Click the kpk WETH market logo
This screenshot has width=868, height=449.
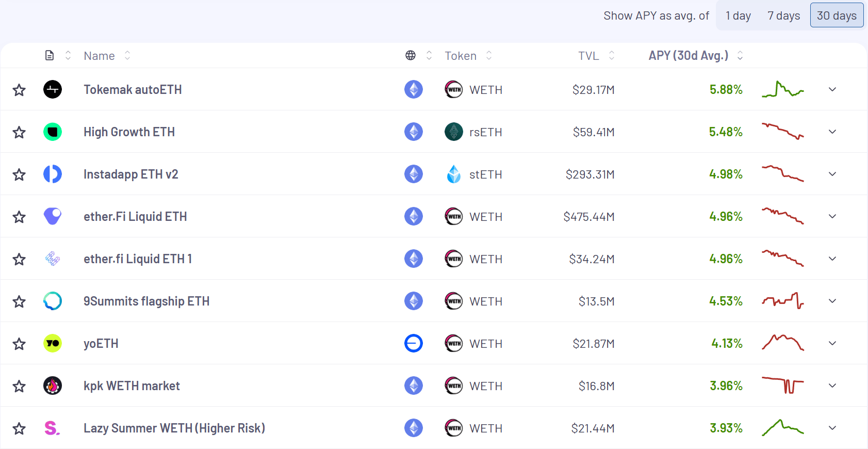pyautogui.click(x=53, y=386)
